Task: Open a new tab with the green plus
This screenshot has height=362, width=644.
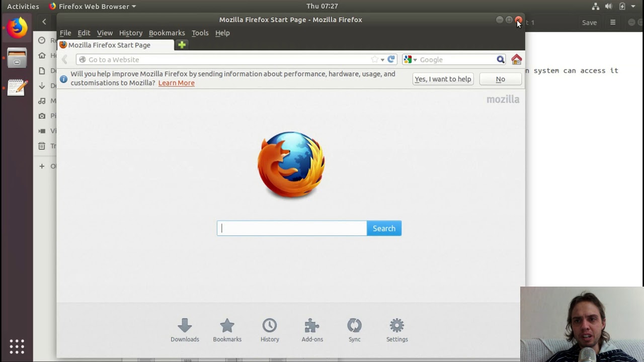Action: tap(182, 45)
